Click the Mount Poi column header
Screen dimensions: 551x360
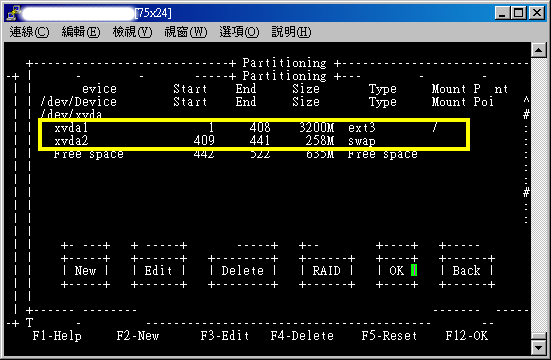(462, 102)
